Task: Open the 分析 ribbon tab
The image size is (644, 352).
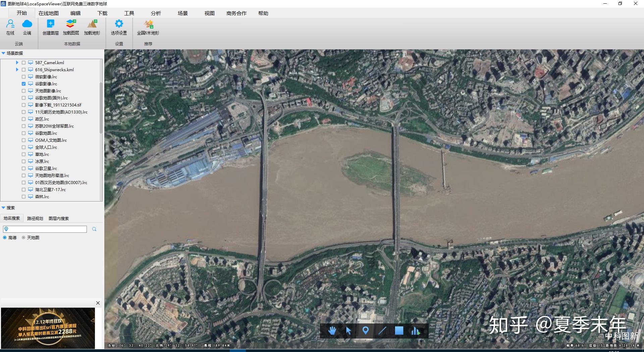Action: click(156, 13)
